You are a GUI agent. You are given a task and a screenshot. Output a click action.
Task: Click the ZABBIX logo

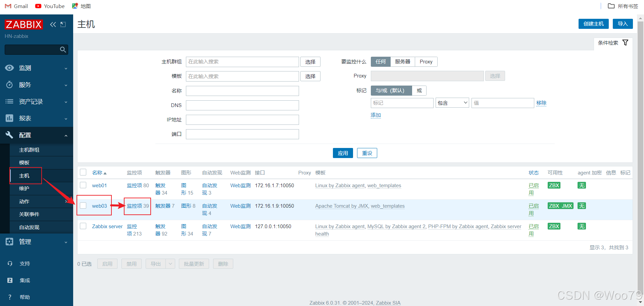pyautogui.click(x=23, y=24)
